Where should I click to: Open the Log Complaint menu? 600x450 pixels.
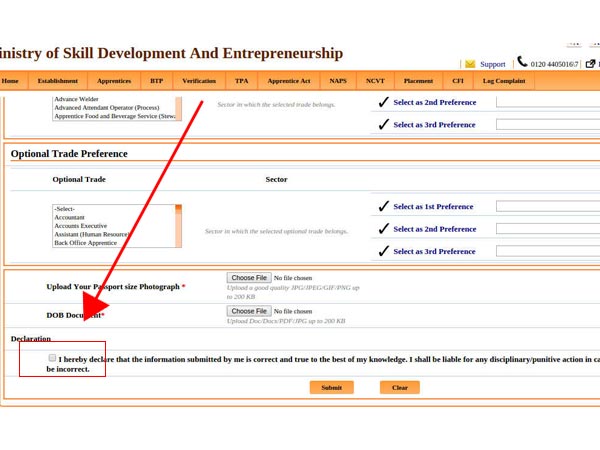click(504, 81)
